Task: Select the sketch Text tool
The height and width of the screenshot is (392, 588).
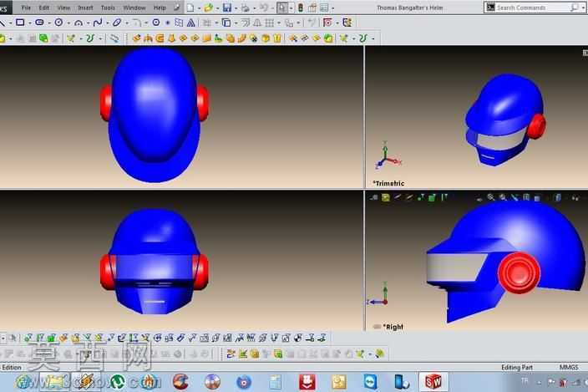Action: pyautogui.click(x=191, y=23)
